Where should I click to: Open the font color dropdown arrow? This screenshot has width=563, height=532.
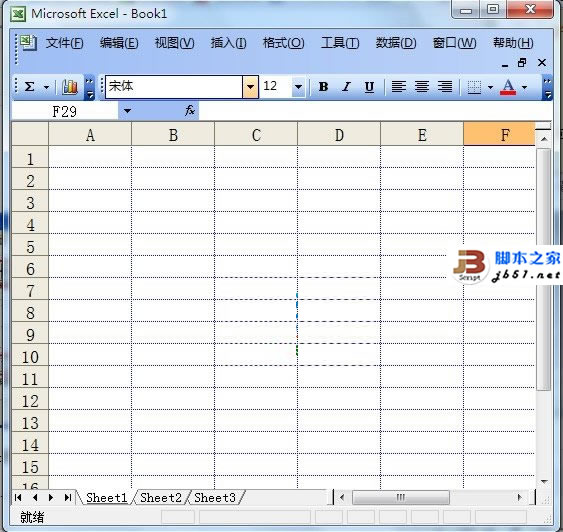525,87
